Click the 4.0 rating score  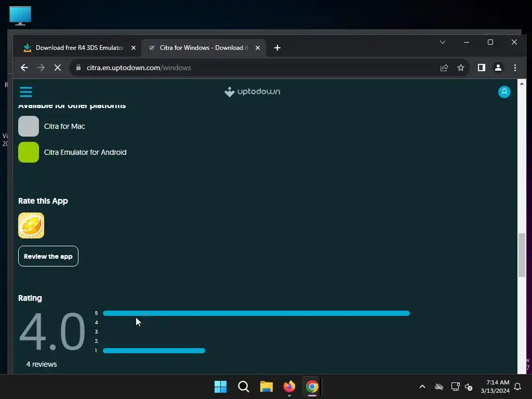(52, 332)
